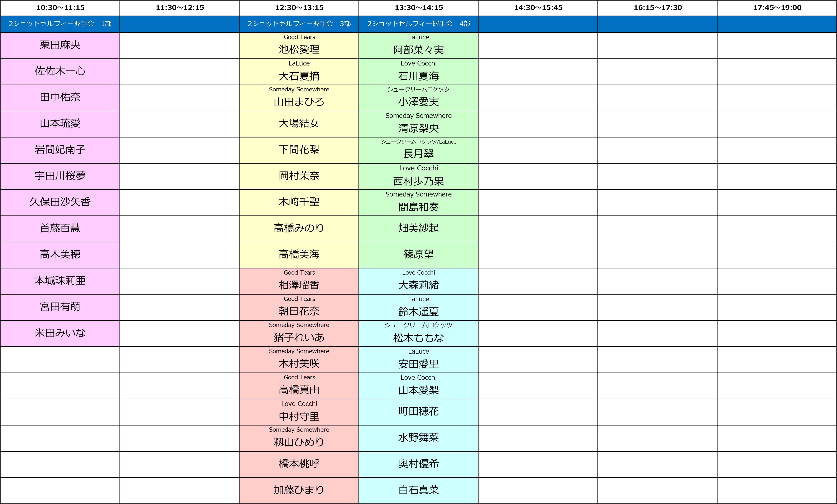
Task: Select the 篠原望 green cell
Action: [x=418, y=255]
